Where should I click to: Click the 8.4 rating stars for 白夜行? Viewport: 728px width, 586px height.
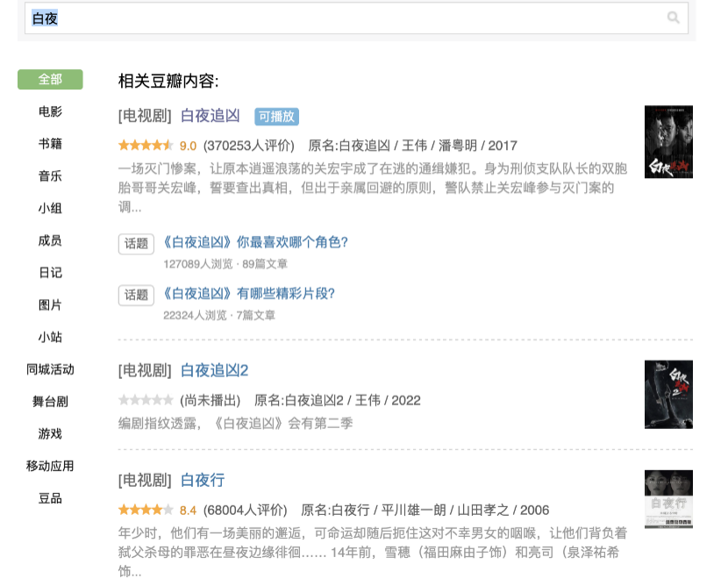146,510
